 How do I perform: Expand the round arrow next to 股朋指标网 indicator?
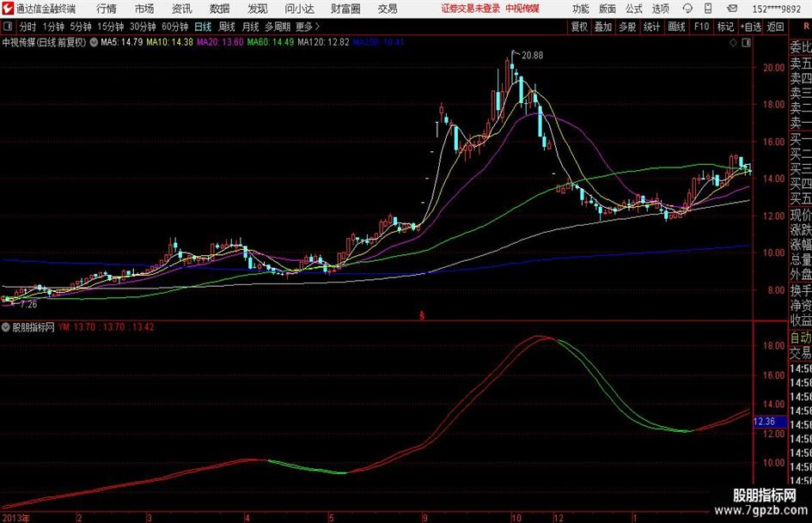[6, 327]
